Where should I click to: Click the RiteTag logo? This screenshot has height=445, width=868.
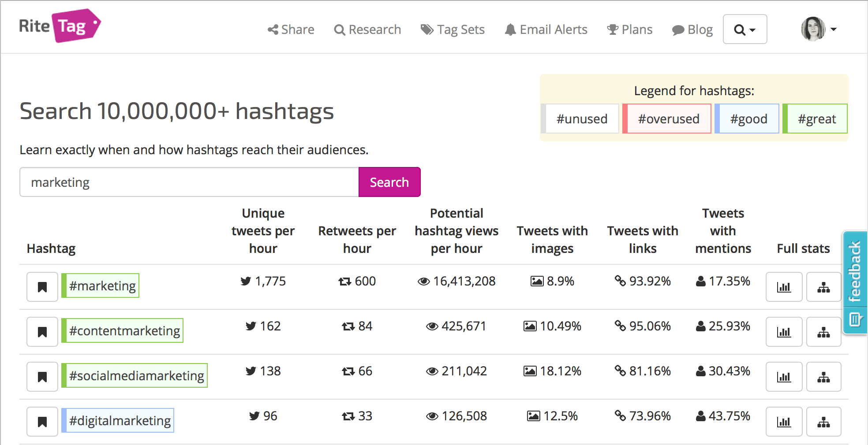point(60,26)
